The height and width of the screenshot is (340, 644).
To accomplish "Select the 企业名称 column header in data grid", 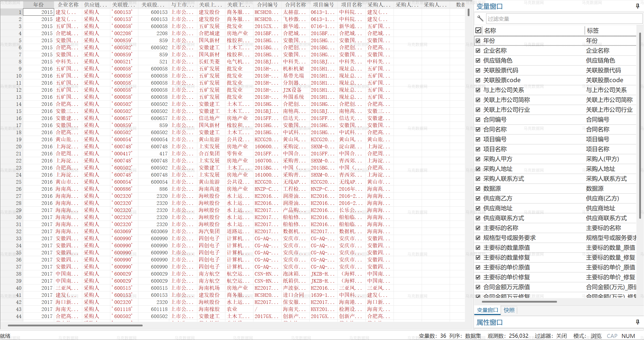I will click(x=68, y=5).
